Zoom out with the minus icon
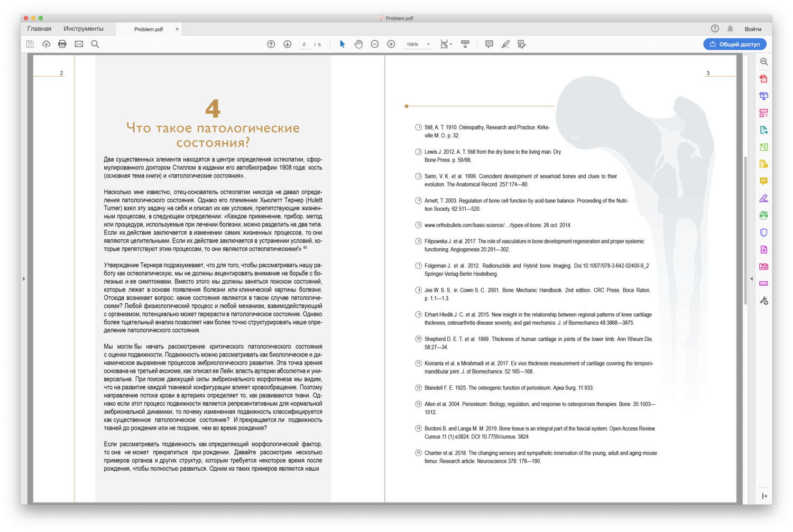 375,44
